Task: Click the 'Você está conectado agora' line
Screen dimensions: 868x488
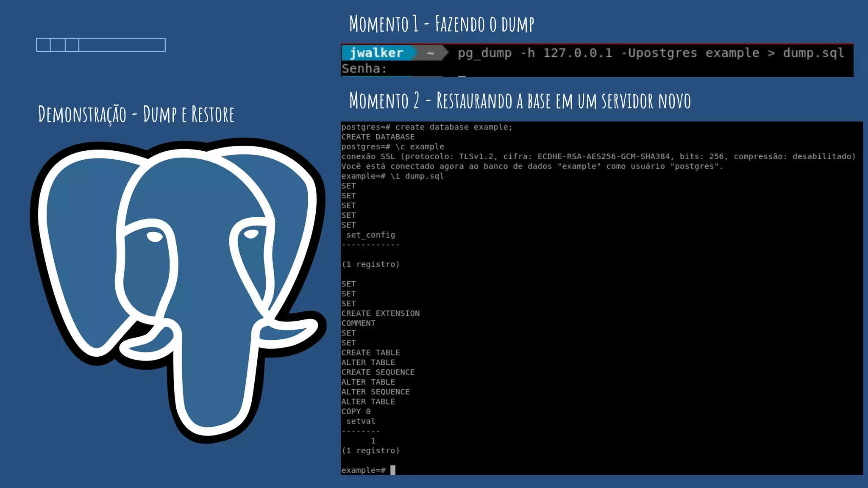Action: (x=532, y=166)
